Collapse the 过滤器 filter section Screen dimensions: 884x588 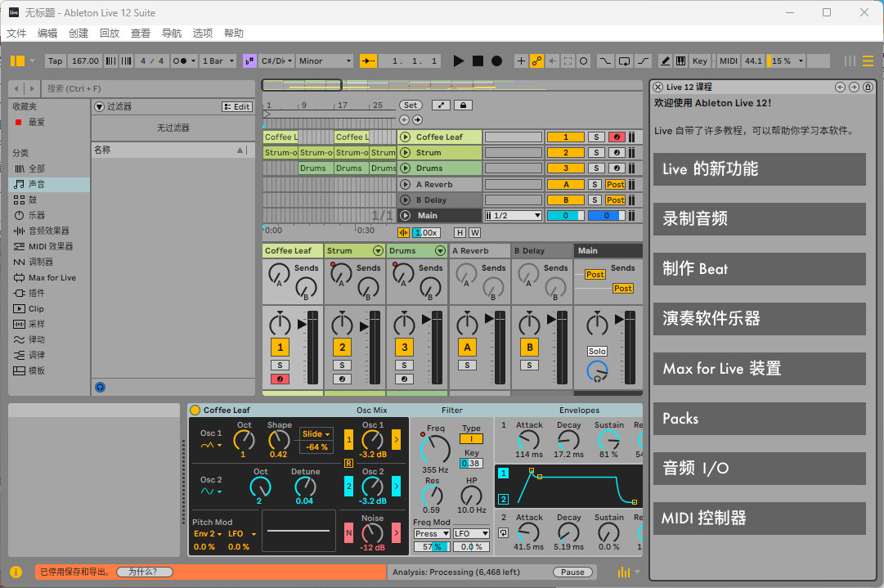[x=100, y=106]
